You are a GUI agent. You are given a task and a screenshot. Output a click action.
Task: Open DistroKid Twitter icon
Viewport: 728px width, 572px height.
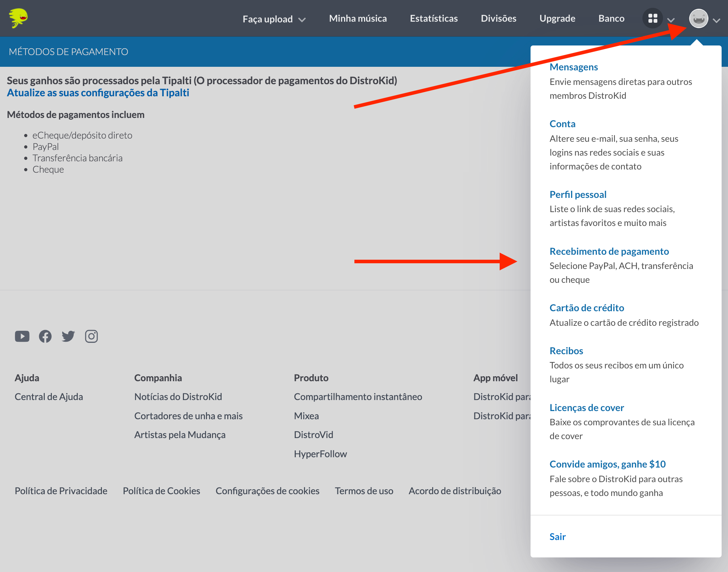68,336
